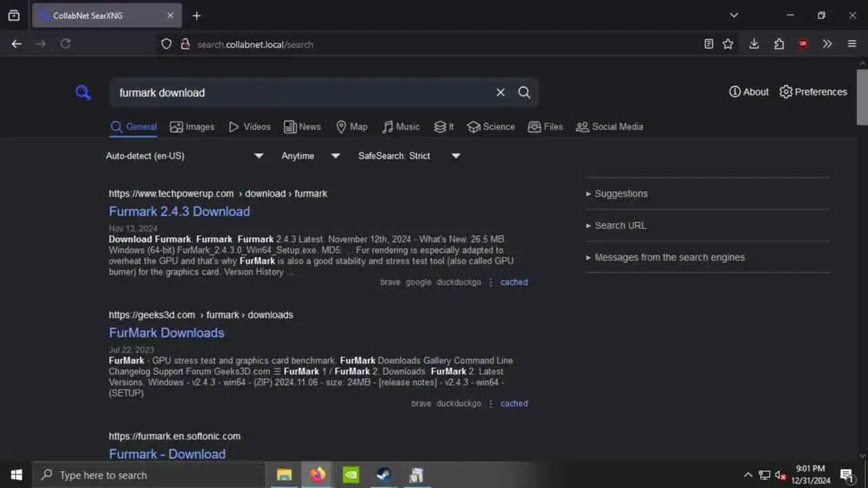Screen dimensions: 868x488
Task: Show more tools chevron overflow
Action: (827, 44)
